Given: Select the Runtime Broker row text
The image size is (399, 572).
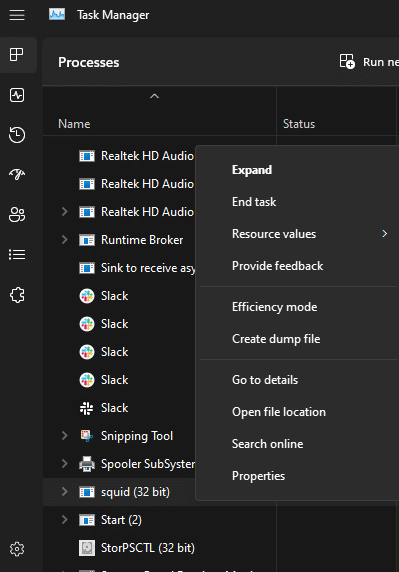Looking at the screenshot, I should [142, 240].
